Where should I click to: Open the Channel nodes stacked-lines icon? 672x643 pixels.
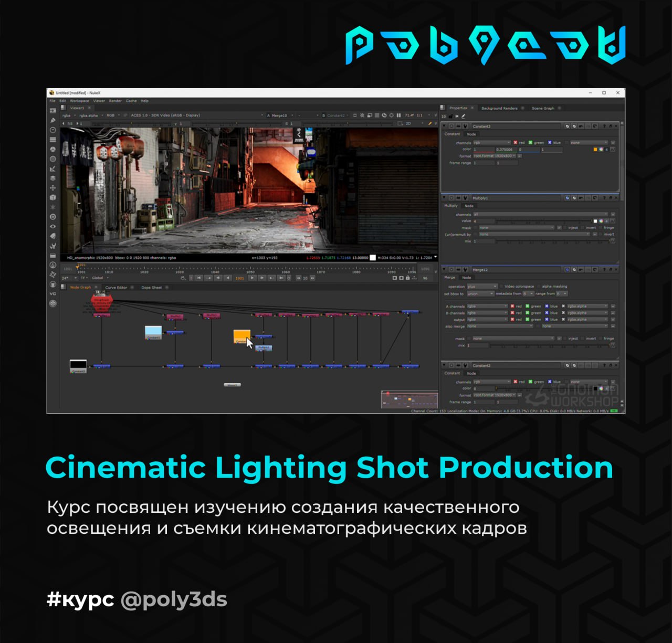(52, 140)
